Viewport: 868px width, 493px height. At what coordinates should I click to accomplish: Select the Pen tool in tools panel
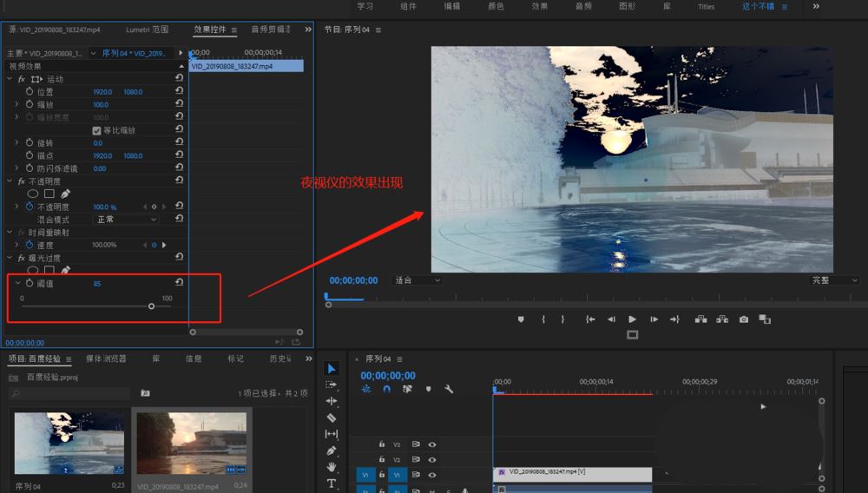(331, 451)
